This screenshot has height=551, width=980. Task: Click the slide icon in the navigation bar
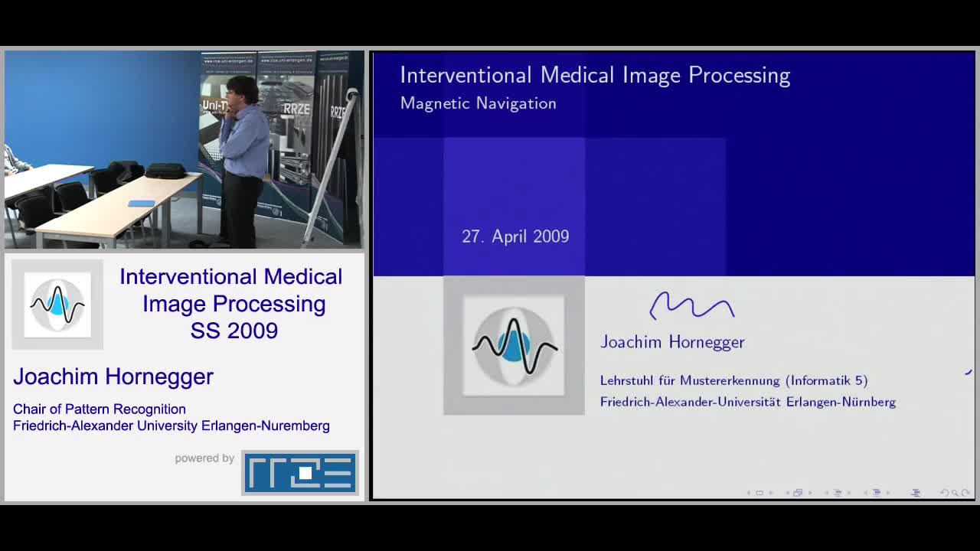[x=759, y=493]
